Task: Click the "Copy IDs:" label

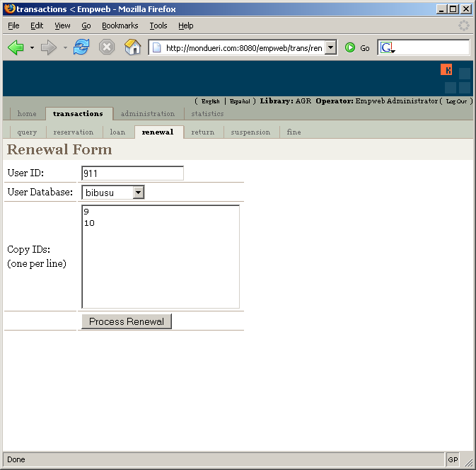Action: pos(28,249)
